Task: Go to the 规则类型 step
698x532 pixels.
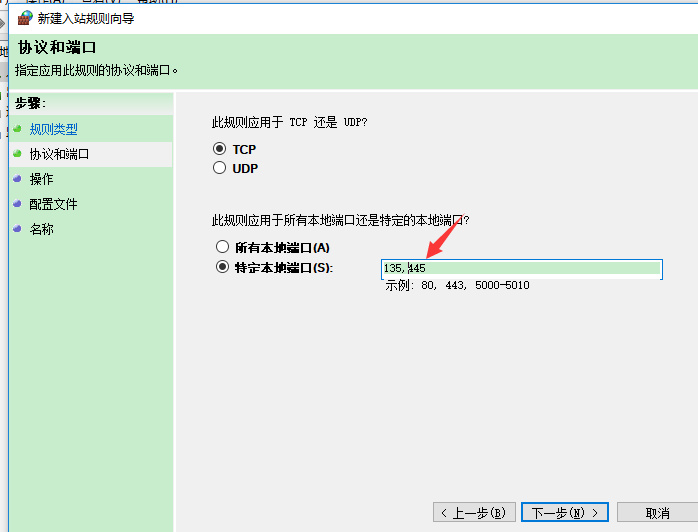Action: [53, 129]
